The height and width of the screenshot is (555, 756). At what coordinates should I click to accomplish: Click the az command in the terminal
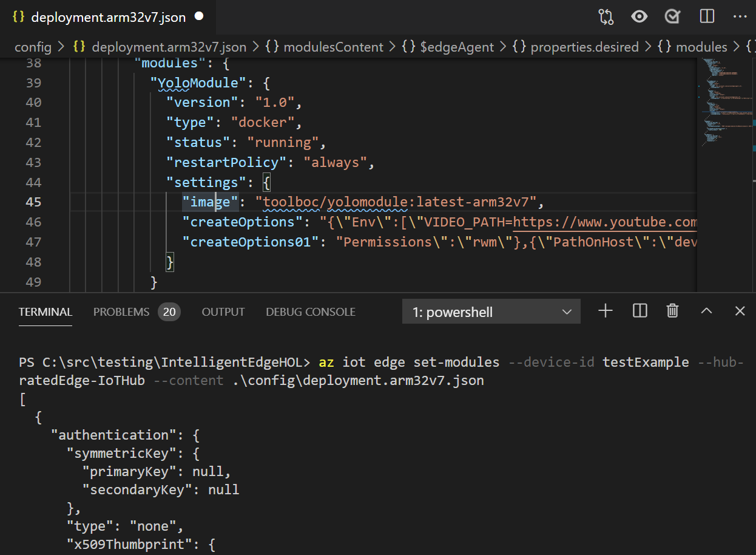tap(326, 363)
